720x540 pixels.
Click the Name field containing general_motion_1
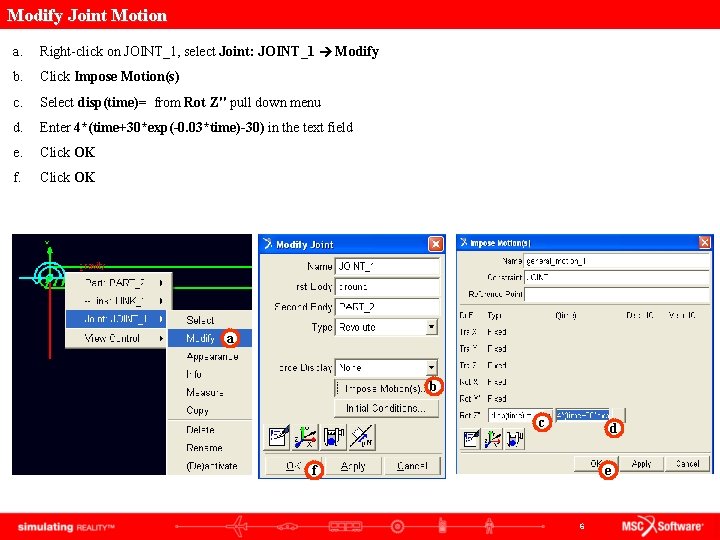(x=617, y=261)
